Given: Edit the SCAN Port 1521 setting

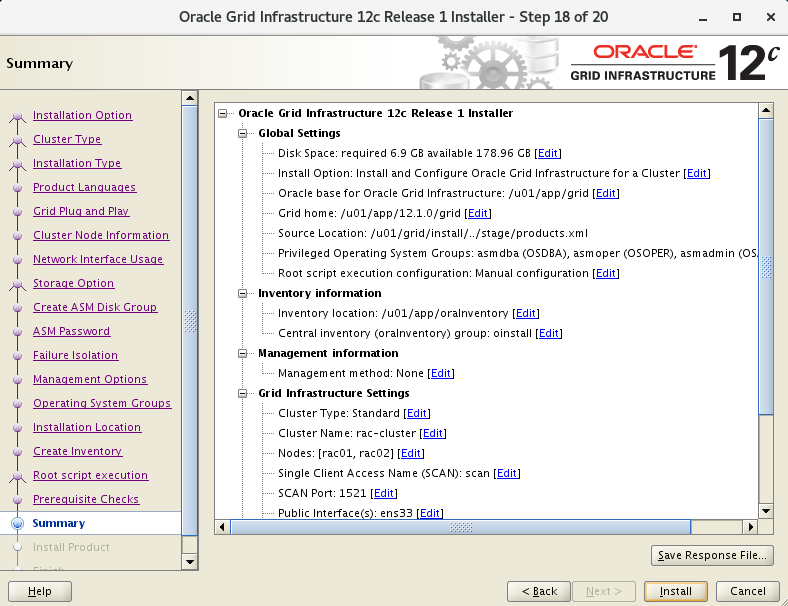Looking at the screenshot, I should click(x=384, y=493).
